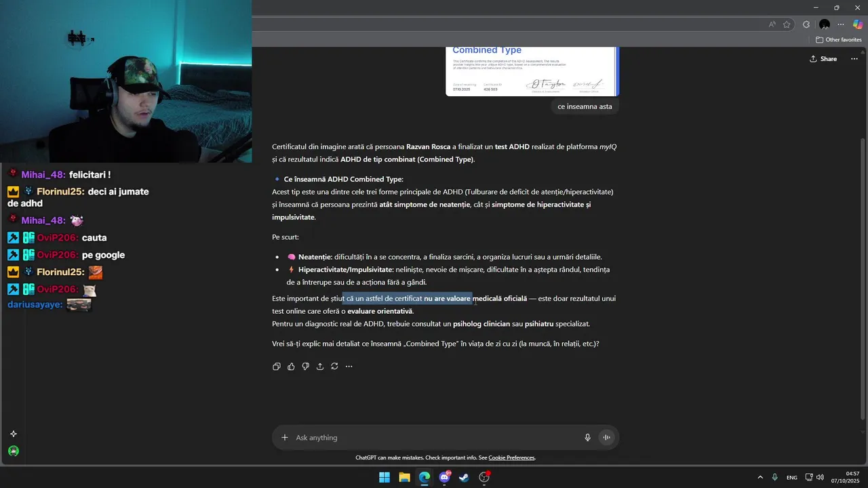The width and height of the screenshot is (868, 488).
Task: Click the sparkle icon in the chat overlay
Action: click(x=13, y=434)
